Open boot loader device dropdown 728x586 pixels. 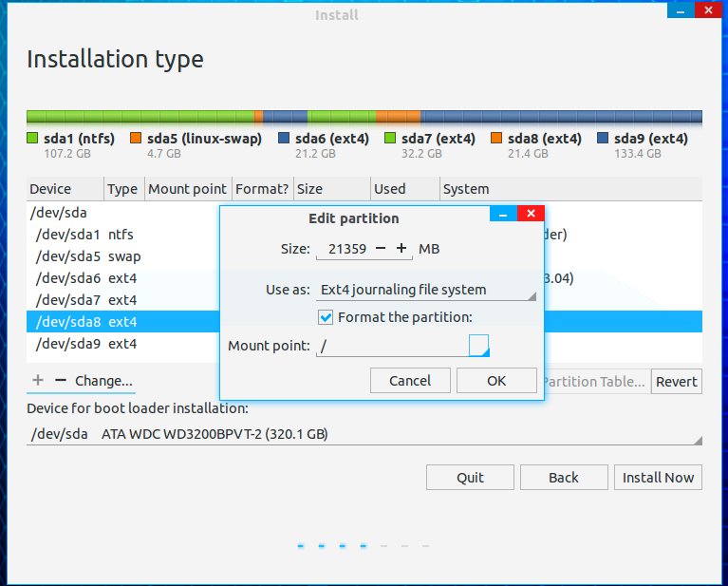[x=364, y=435]
